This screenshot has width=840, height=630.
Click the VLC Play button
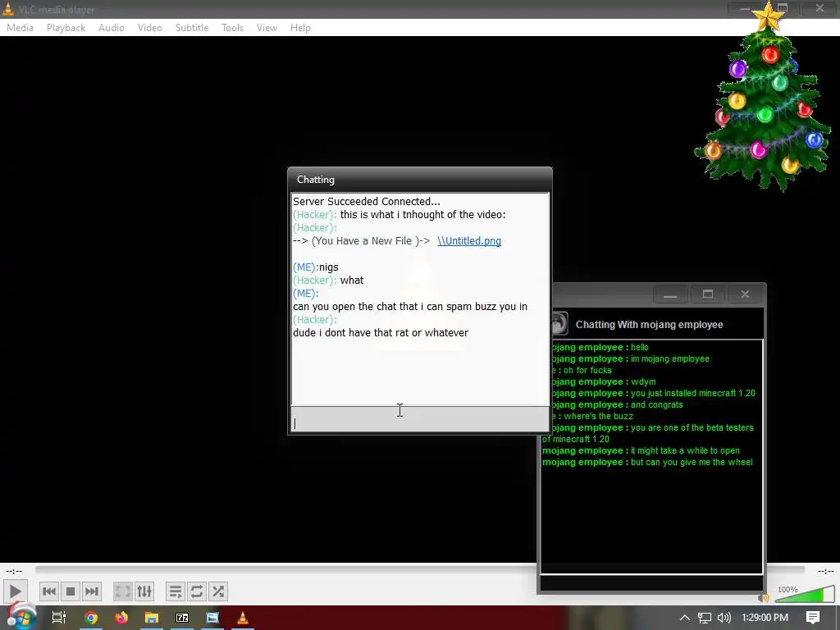click(15, 591)
